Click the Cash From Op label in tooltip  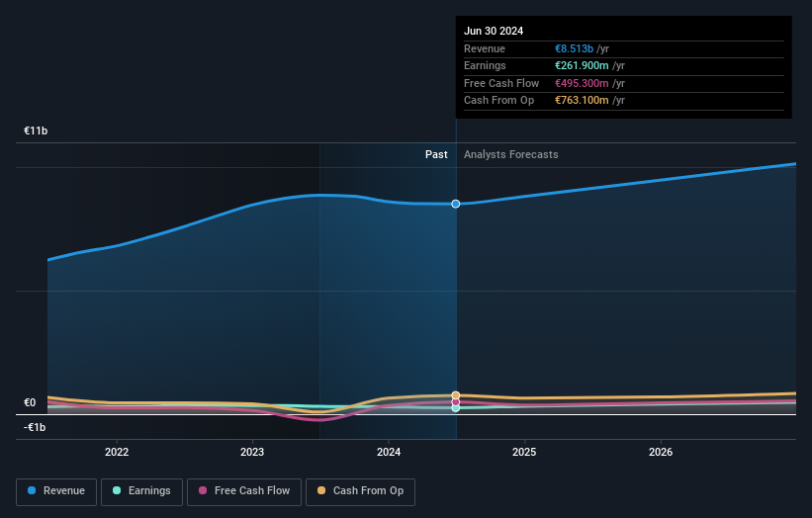(x=498, y=101)
